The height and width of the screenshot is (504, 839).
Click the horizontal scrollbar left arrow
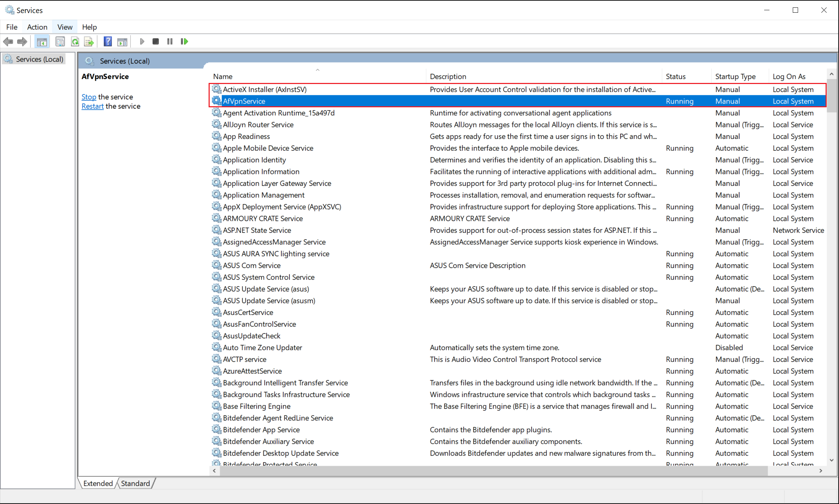(x=214, y=470)
